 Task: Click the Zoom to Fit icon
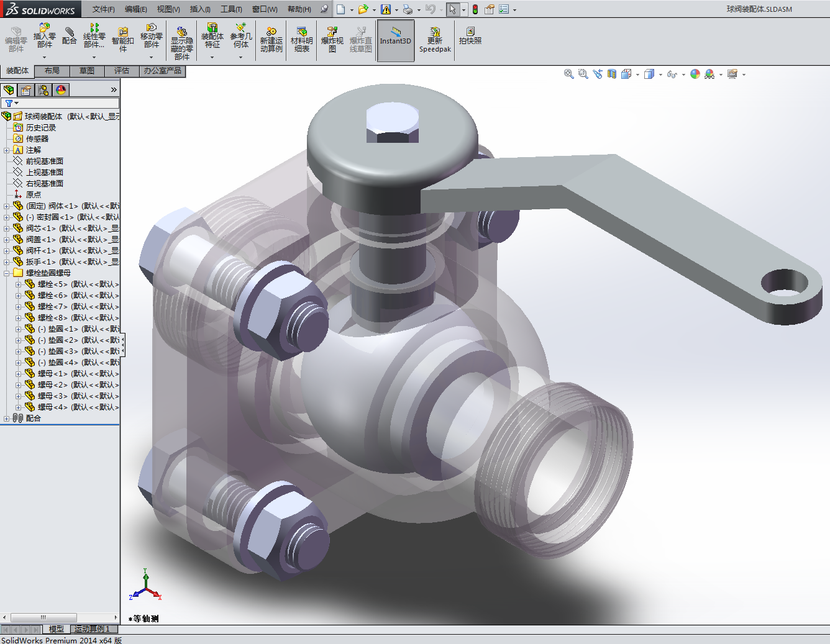568,74
